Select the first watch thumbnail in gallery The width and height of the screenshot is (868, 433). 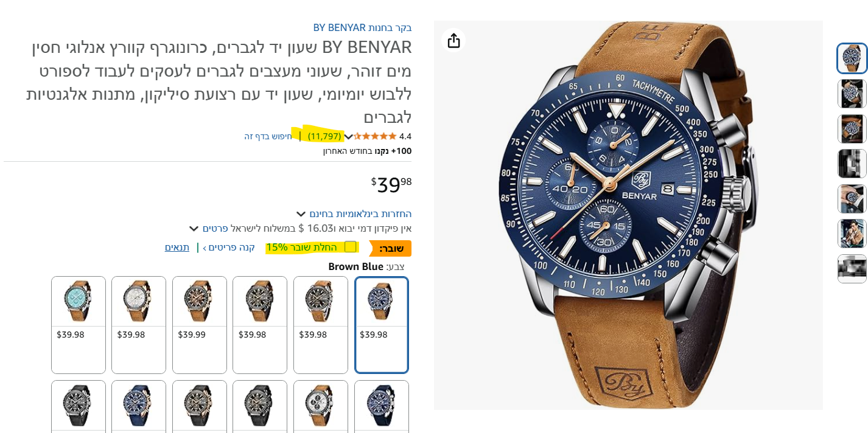coord(852,58)
